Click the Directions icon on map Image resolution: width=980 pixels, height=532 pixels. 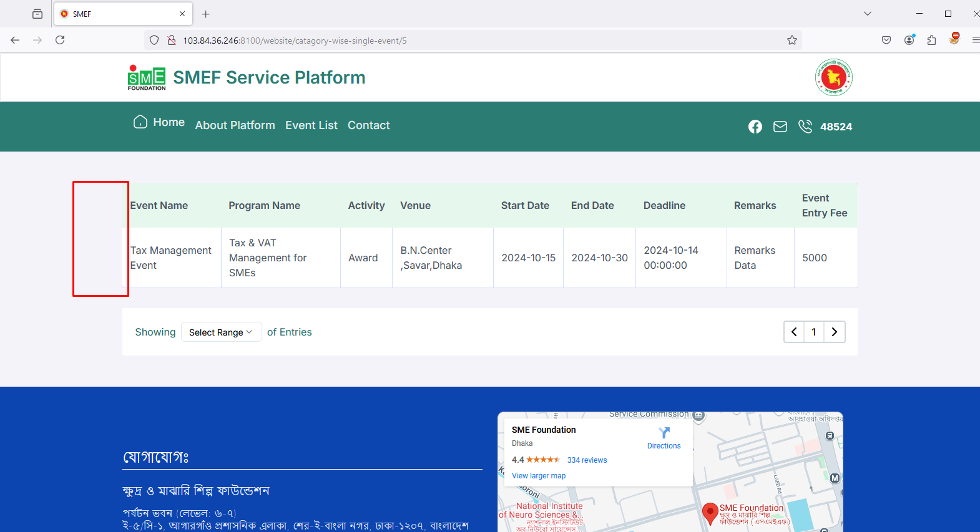664,433
